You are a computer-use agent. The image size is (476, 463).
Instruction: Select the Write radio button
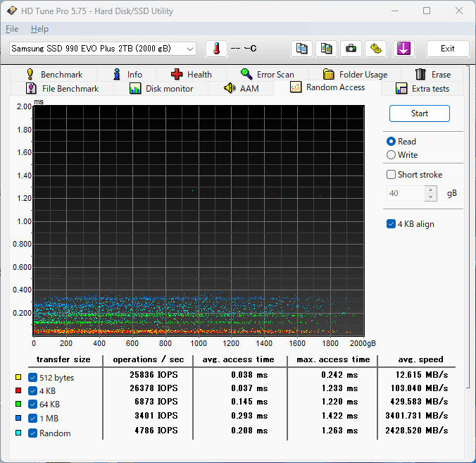[392, 155]
